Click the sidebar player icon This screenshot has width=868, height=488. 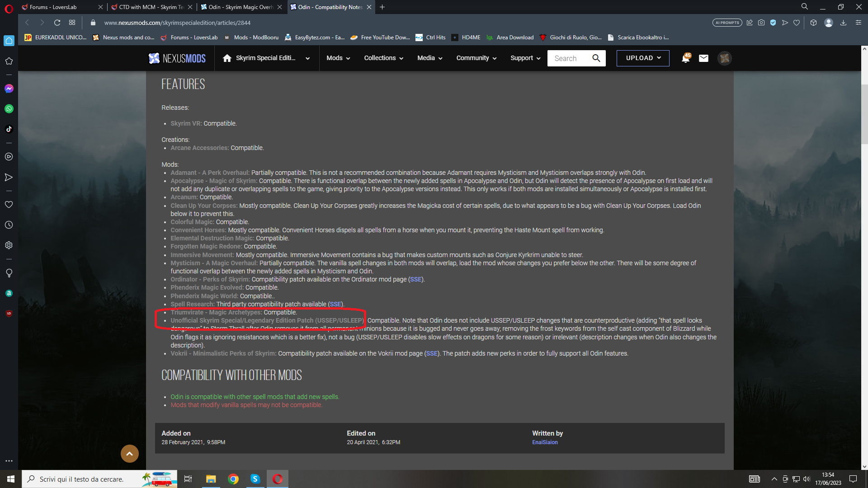coord(9,157)
